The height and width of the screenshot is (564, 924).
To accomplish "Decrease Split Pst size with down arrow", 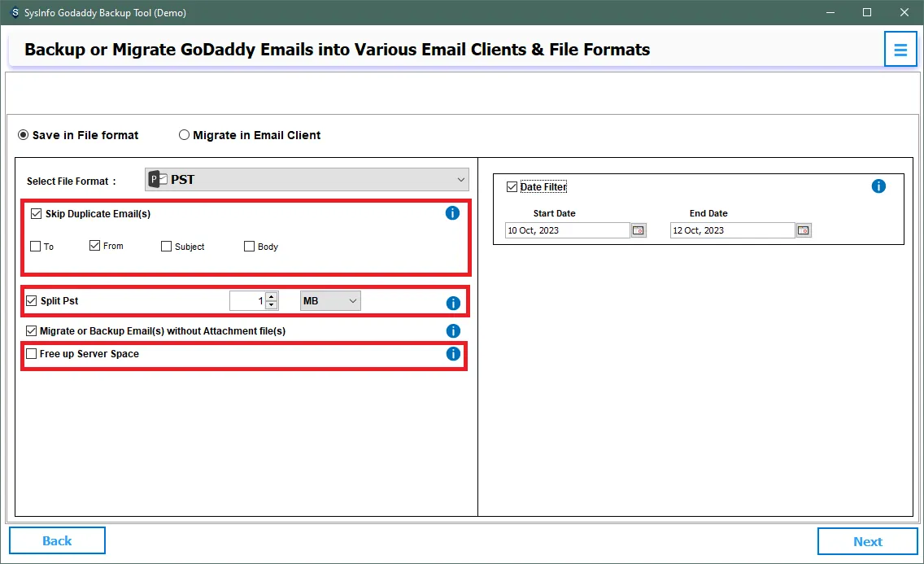I will (271, 304).
